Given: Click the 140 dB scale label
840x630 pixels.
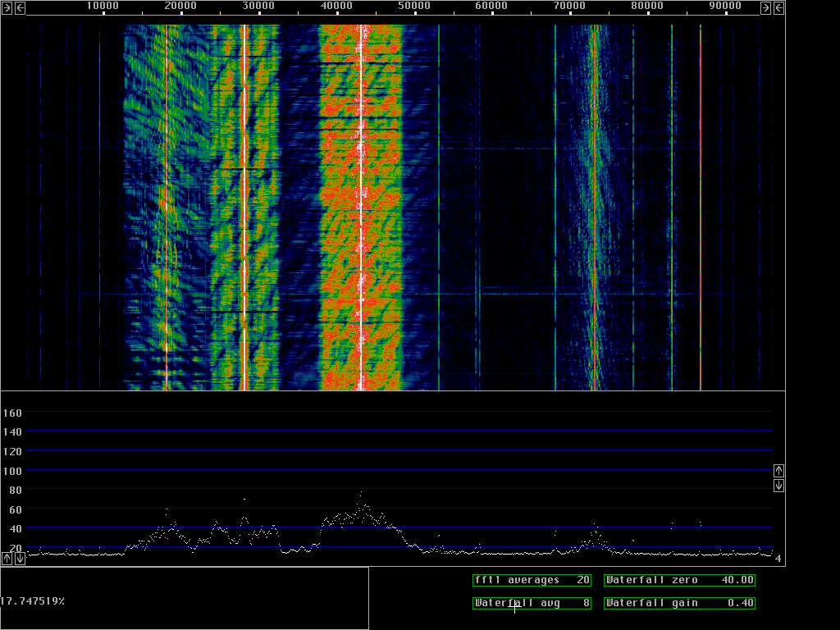Looking at the screenshot, I should coord(12,431).
